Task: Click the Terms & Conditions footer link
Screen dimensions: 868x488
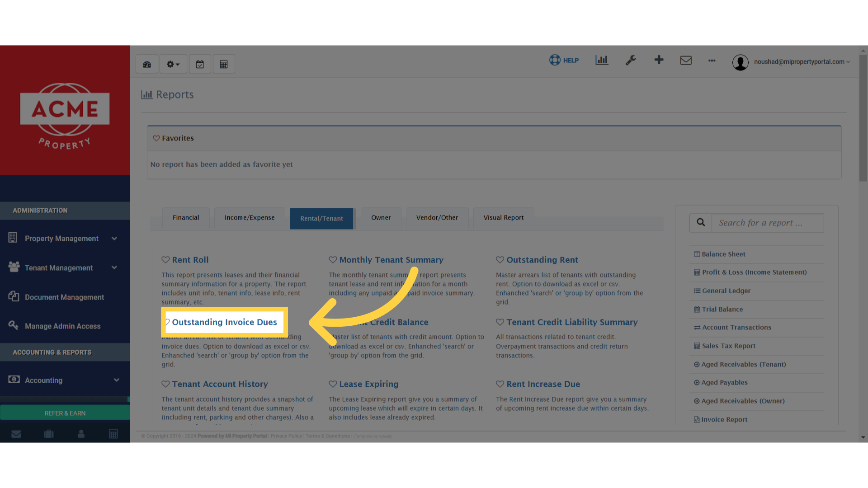Action: tap(328, 436)
